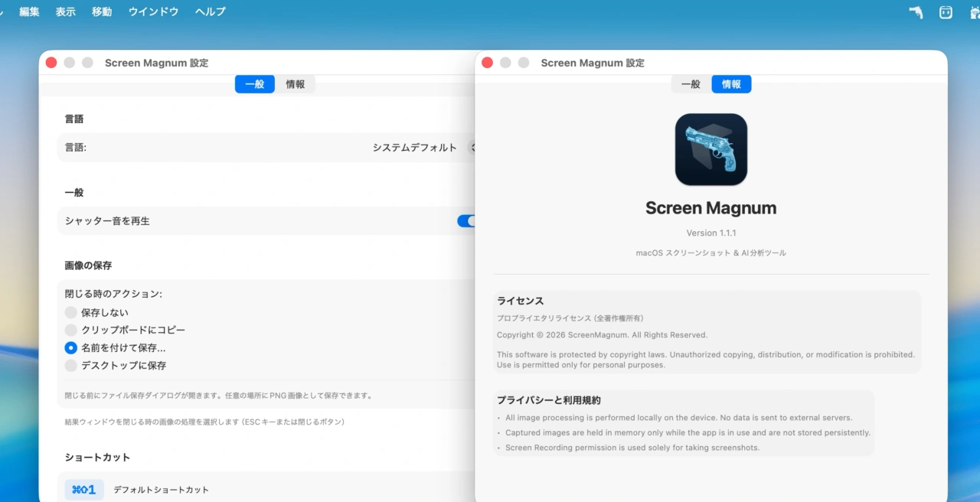
Task: Click the 名前を付けて保存 radio button
Action: pyautogui.click(x=70, y=347)
